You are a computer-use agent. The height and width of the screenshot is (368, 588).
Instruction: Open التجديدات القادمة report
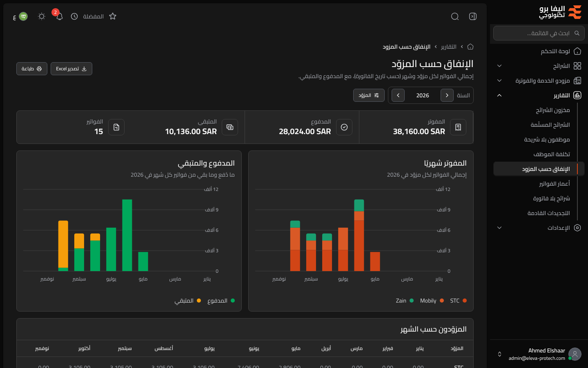549,213
